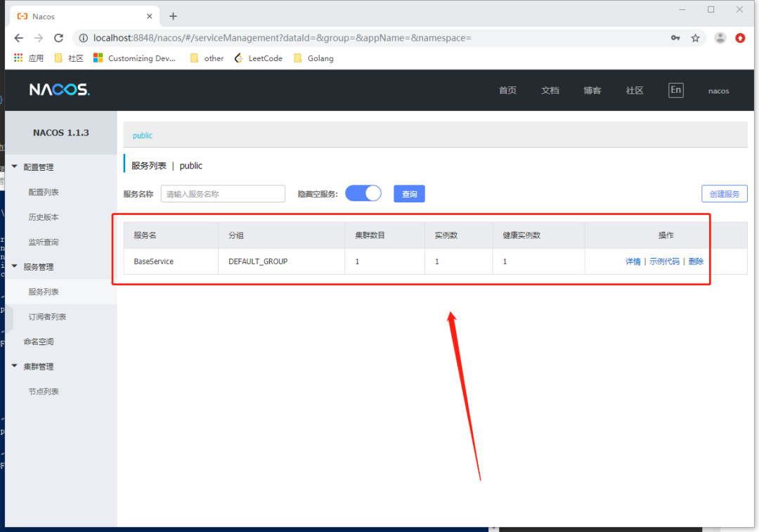
Task: Click 文档 in top navigation
Action: 550,91
